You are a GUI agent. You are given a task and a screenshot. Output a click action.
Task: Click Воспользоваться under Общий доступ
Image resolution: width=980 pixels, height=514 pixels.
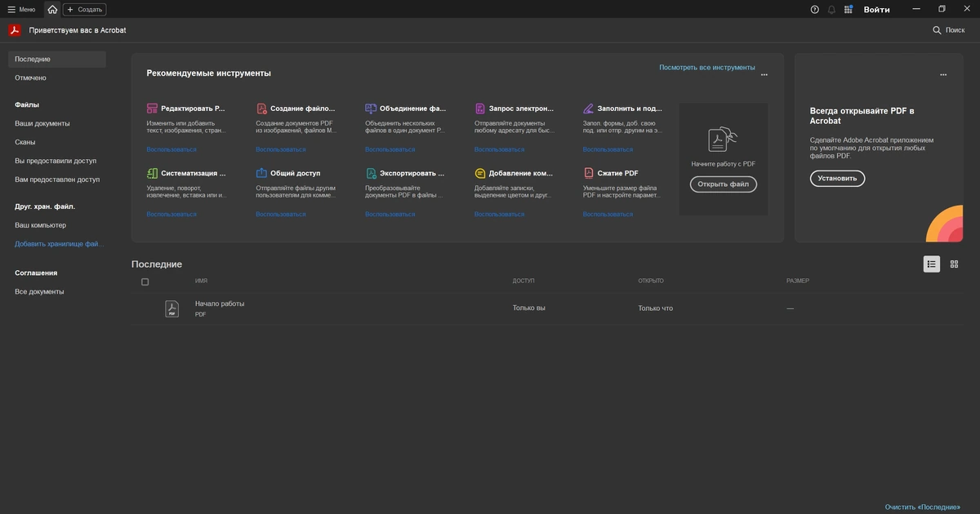pyautogui.click(x=281, y=214)
